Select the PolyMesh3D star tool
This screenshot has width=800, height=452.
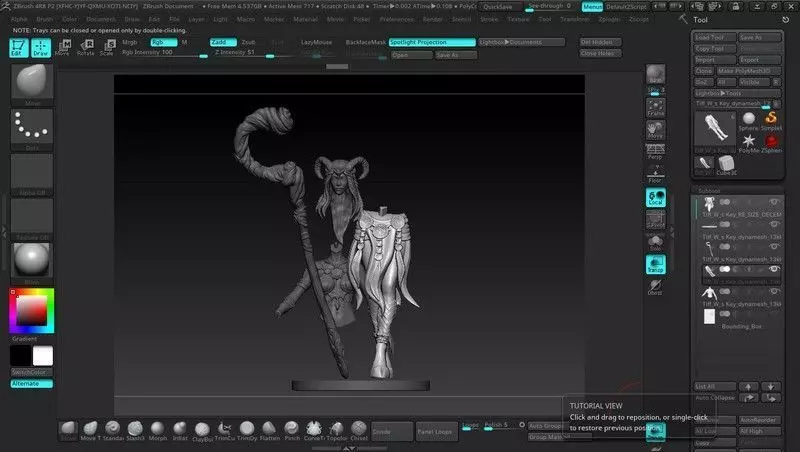[748, 143]
